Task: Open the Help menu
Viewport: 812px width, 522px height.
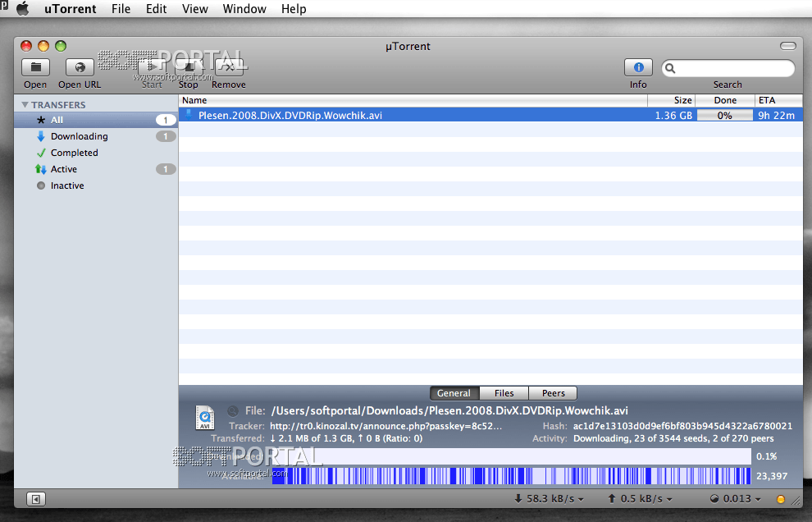Action: 294,9
